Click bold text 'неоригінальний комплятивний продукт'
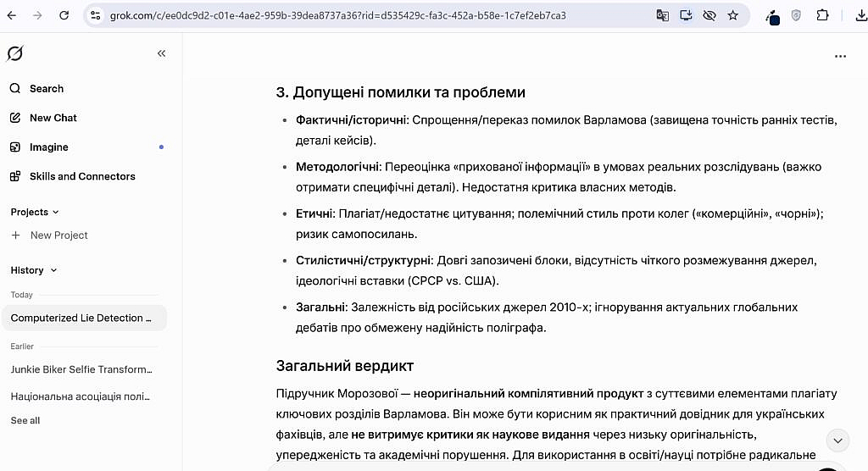The width and height of the screenshot is (868, 471). (x=528, y=394)
